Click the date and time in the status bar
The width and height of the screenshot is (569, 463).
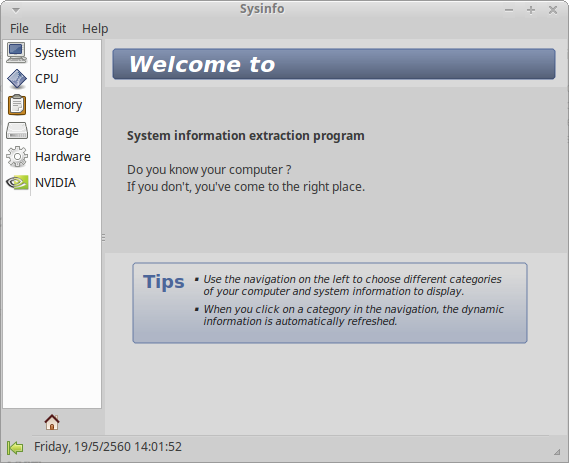click(108, 447)
